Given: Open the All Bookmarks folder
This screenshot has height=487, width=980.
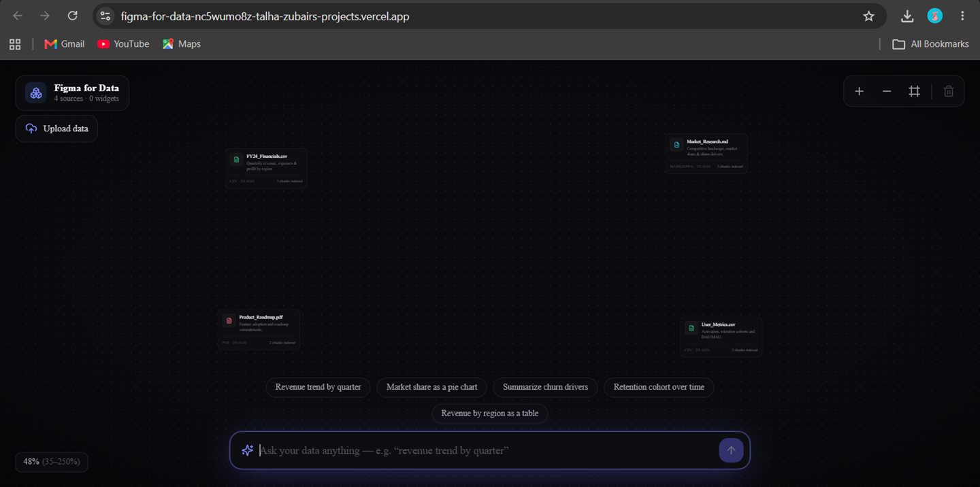Looking at the screenshot, I should click(930, 44).
